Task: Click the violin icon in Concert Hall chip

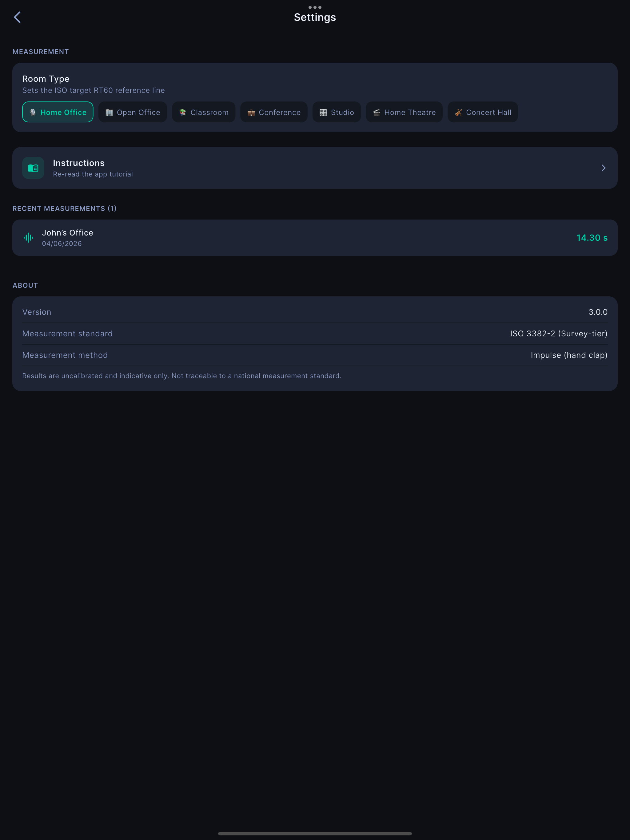Action: pyautogui.click(x=458, y=113)
